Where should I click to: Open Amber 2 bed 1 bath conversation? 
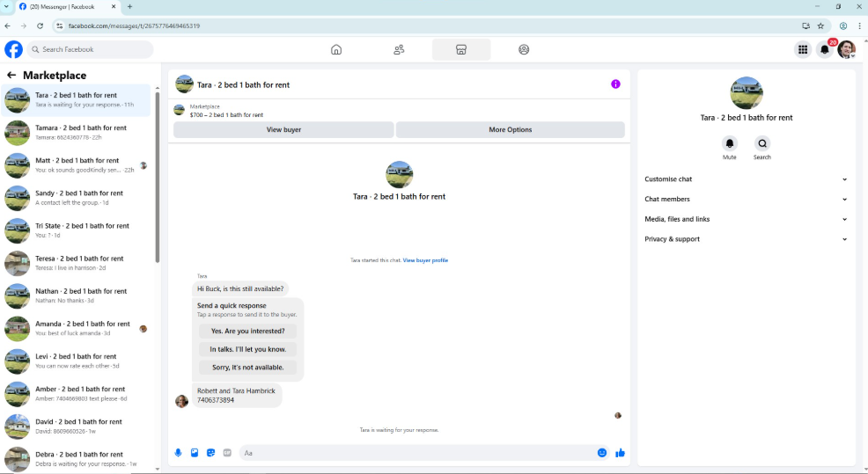pos(76,394)
